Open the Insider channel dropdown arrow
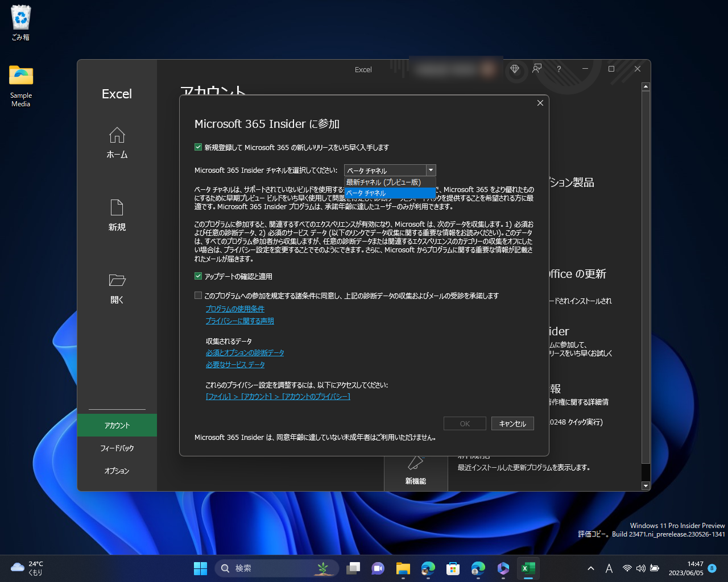 431,170
